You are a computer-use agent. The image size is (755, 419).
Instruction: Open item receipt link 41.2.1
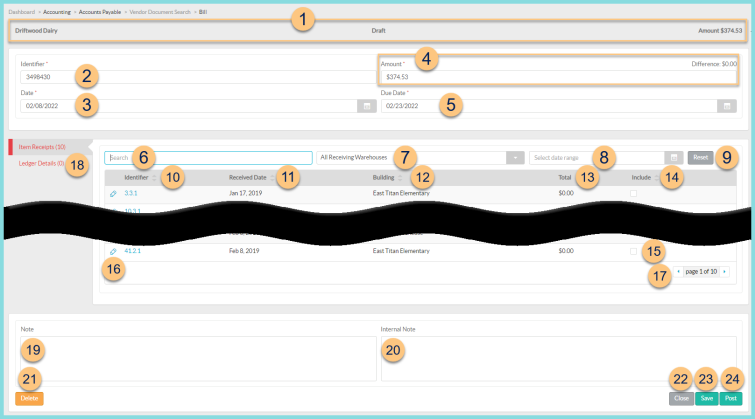(132, 251)
